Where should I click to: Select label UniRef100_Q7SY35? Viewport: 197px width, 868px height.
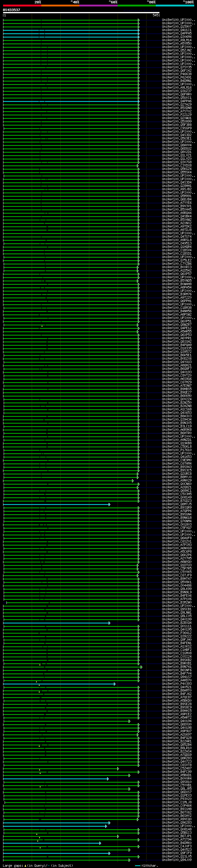[x=177, y=67]
